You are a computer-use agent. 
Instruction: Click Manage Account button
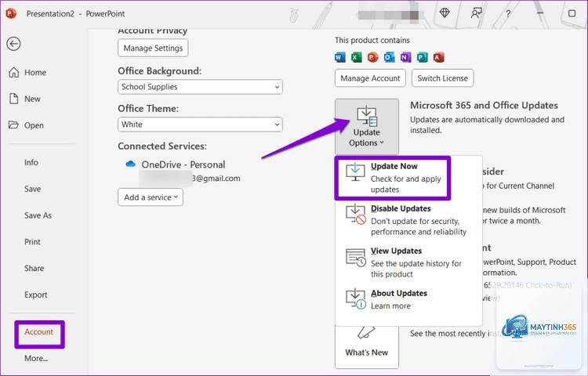(370, 78)
